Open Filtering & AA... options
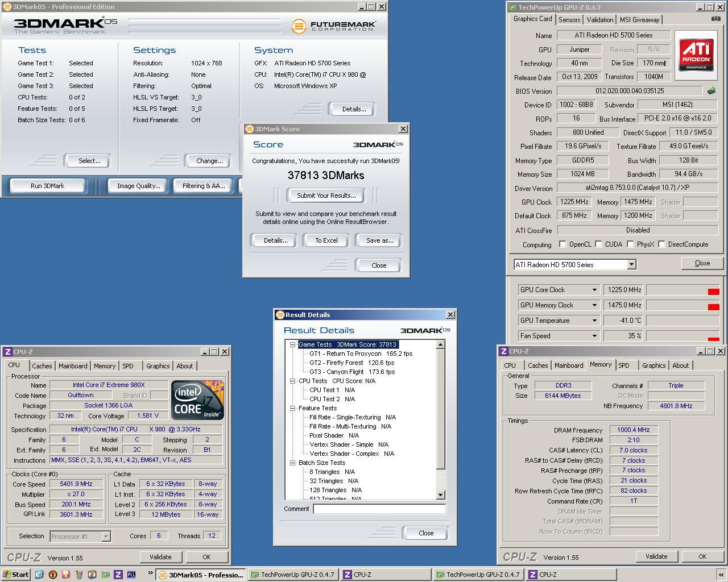Screen dimensions: 728x582 (203, 186)
